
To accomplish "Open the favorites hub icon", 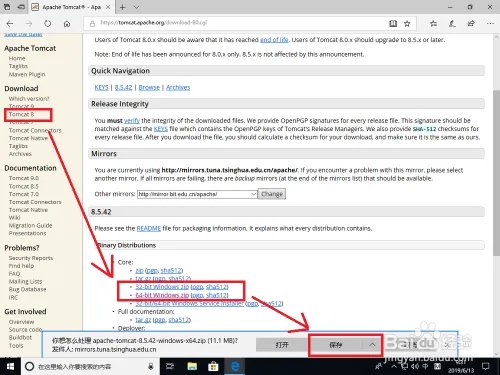I will coord(433,23).
